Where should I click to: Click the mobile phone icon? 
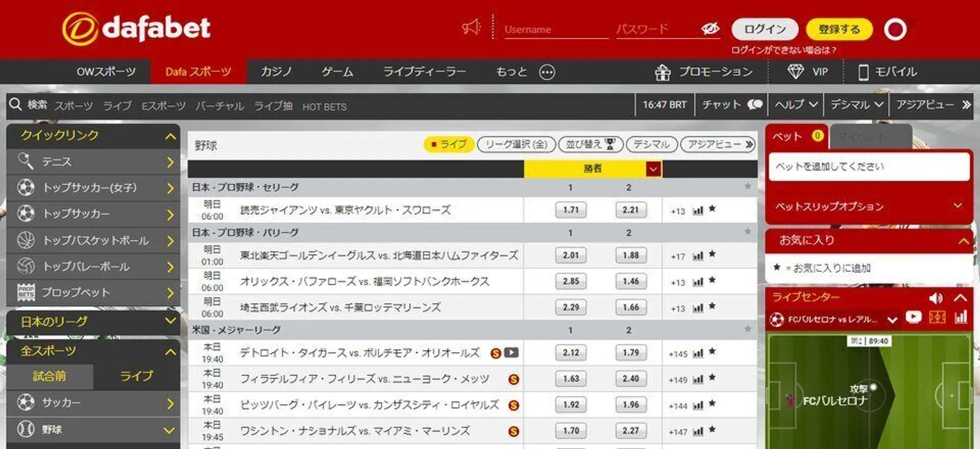[863, 72]
